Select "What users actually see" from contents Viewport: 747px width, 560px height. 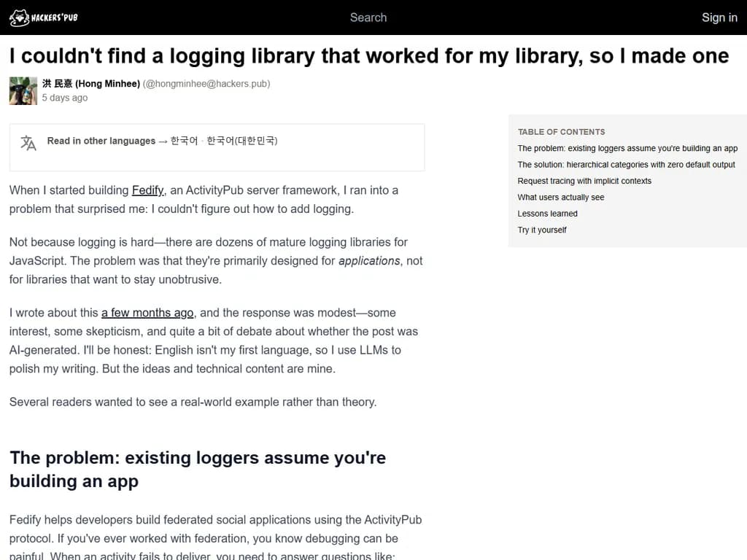(x=561, y=197)
